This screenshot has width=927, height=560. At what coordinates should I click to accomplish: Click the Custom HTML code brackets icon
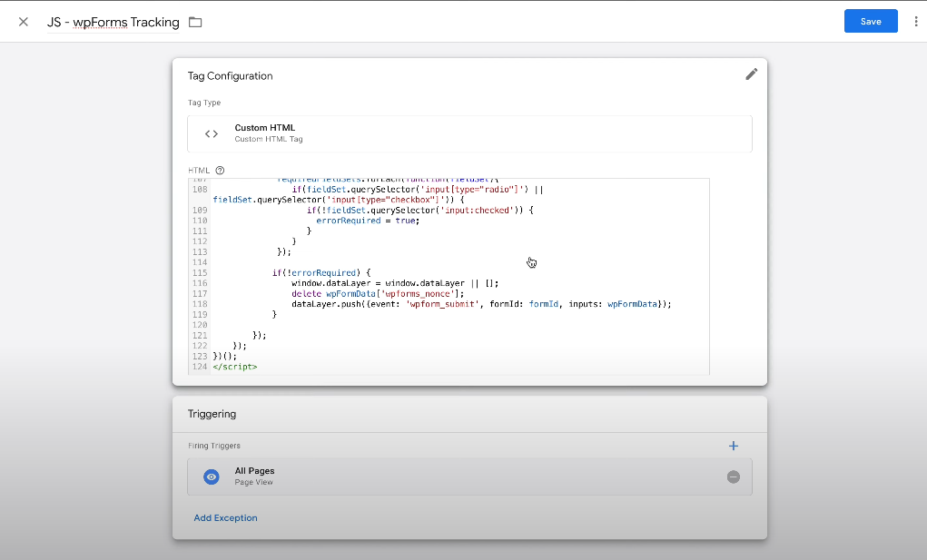(211, 134)
